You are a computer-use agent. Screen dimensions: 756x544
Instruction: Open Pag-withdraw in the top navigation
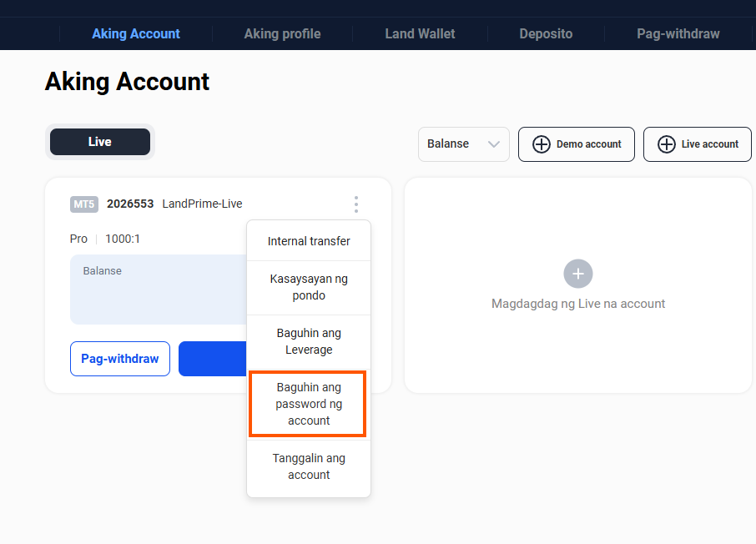(678, 34)
